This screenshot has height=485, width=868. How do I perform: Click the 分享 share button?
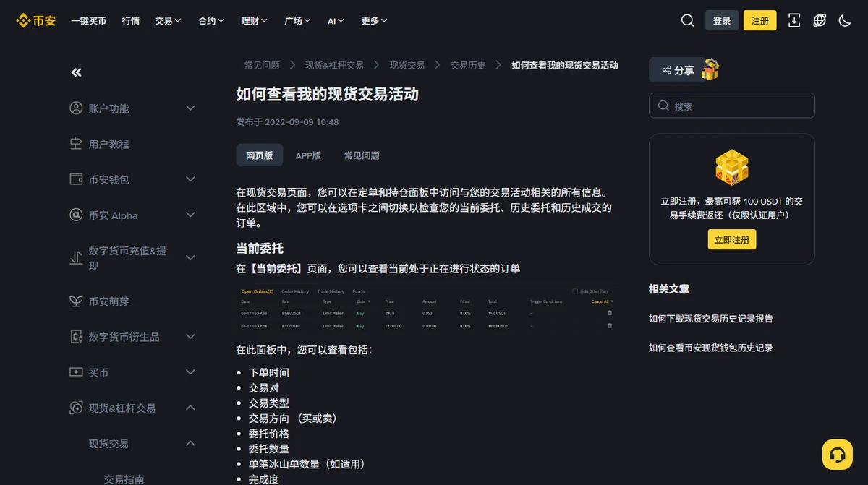coord(678,70)
